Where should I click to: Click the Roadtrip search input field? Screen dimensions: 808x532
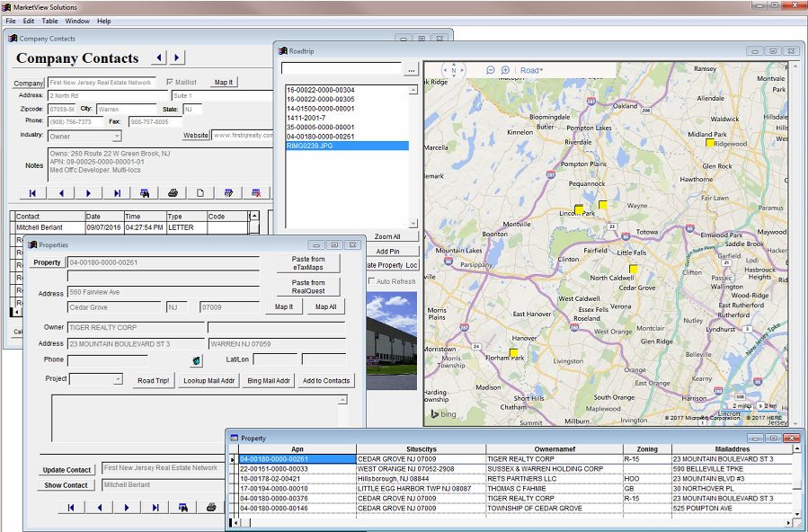point(342,68)
